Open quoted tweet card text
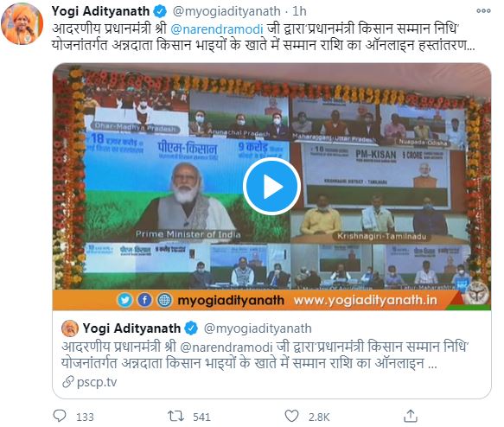The height and width of the screenshot is (427, 504). pyautogui.click(x=265, y=355)
